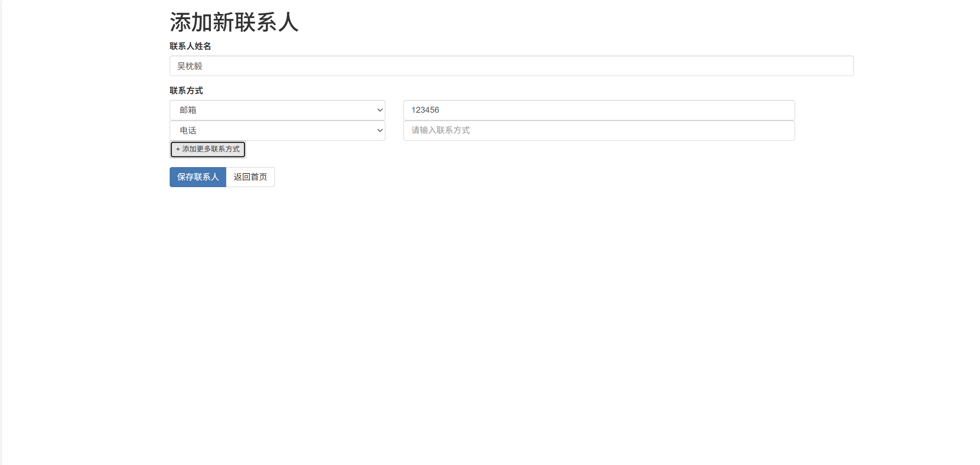This screenshot has height=465, width=980.
Task: Expand the 邮箱 dropdown arrow
Action: tap(379, 110)
